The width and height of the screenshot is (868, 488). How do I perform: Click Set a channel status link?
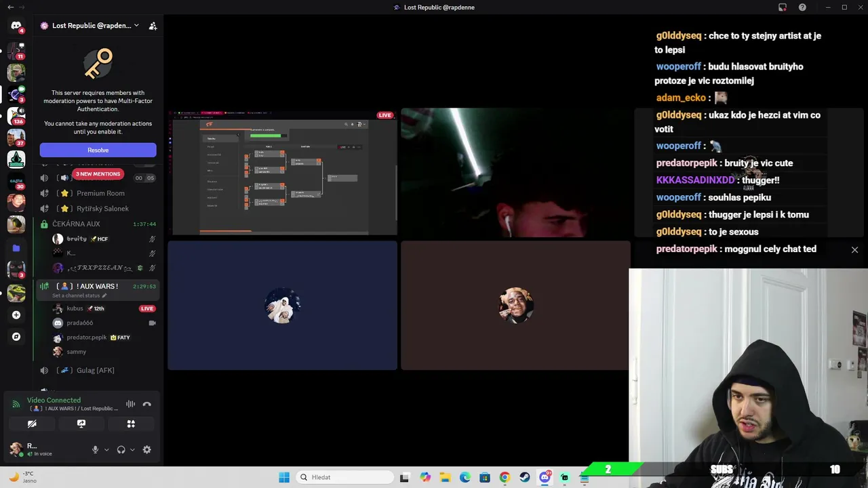point(79,296)
